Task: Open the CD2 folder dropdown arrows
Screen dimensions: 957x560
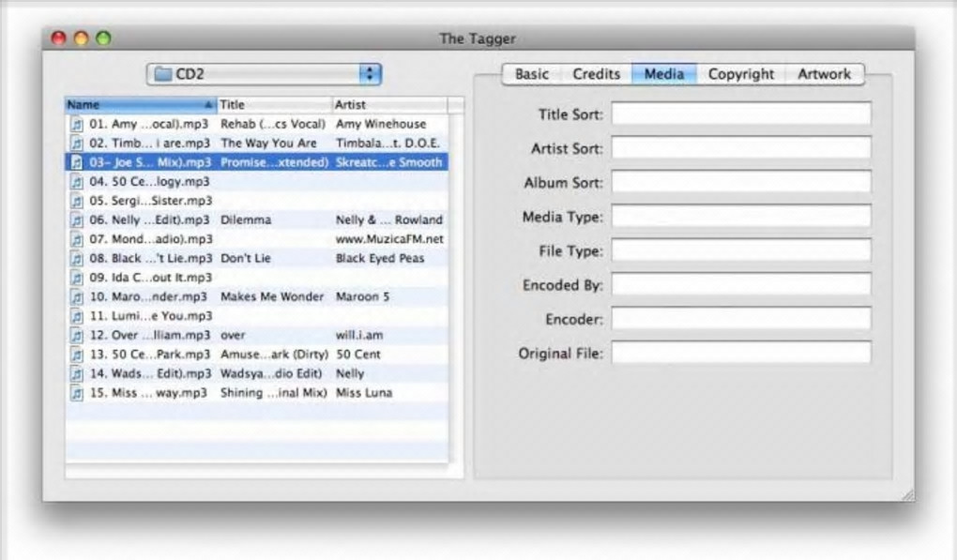Action: coord(370,74)
